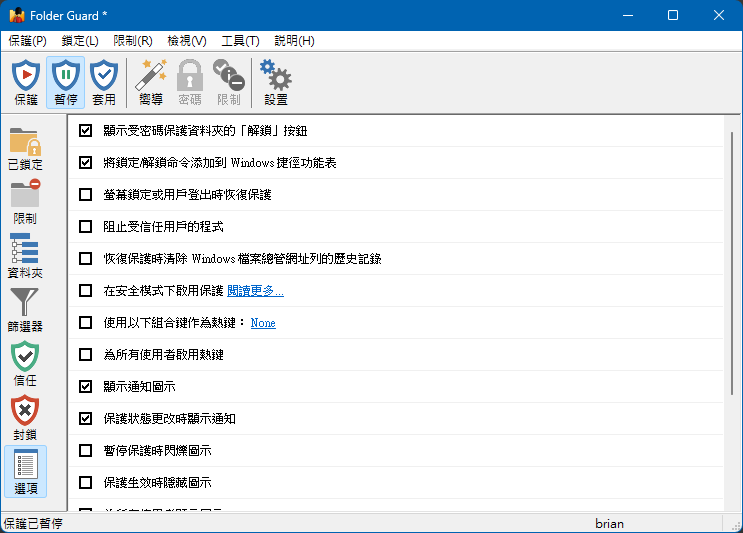Launch the 嚮導 (Wizard) wand icon
The height and width of the screenshot is (533, 743).
151,82
